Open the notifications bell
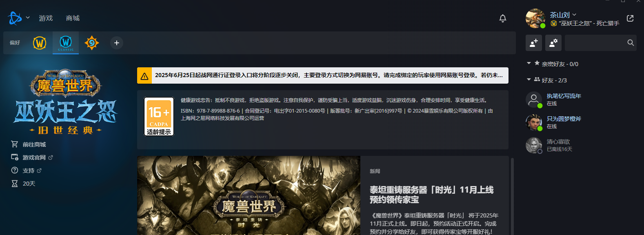644x235 pixels. coord(503,18)
